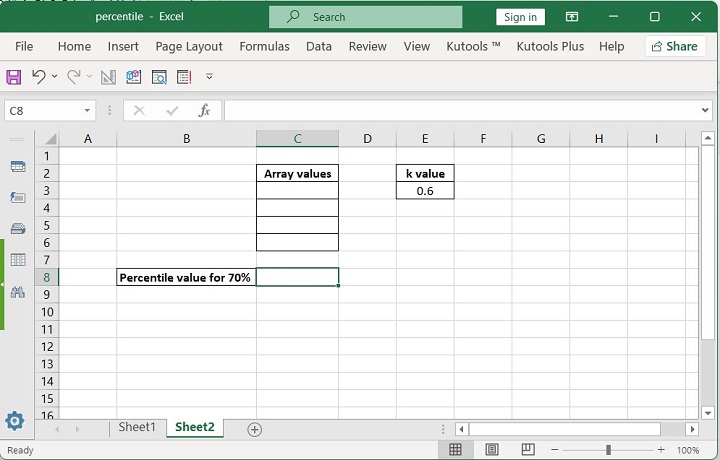720x460 pixels.
Task: Click the Ribbon Display Options icon
Action: [572, 17]
